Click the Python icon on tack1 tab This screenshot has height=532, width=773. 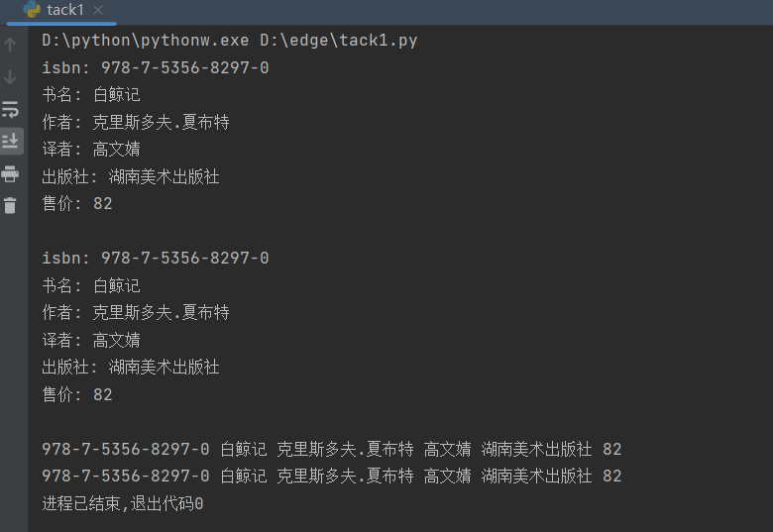[32, 9]
